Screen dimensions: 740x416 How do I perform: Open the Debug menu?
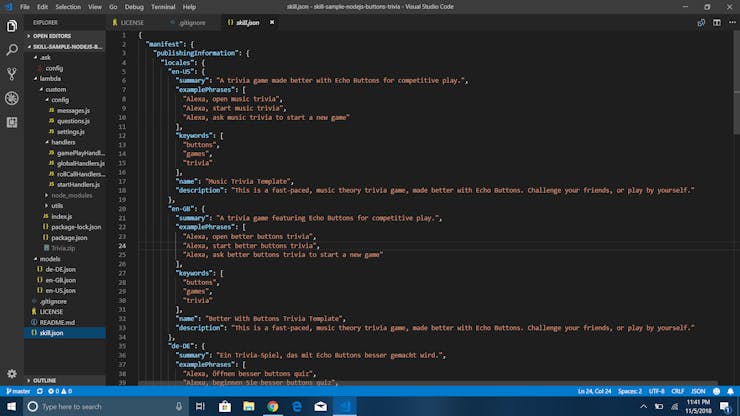134,7
